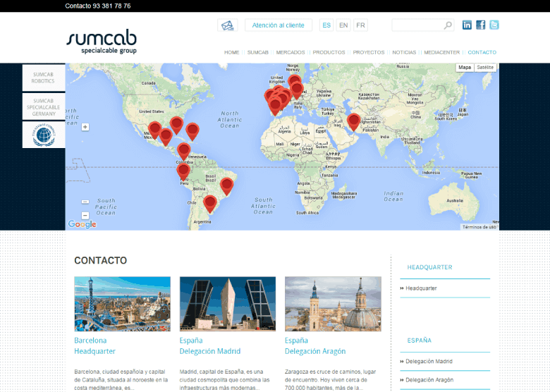Click the Términos de uso map link
The width and height of the screenshot is (550, 392).
(x=479, y=227)
